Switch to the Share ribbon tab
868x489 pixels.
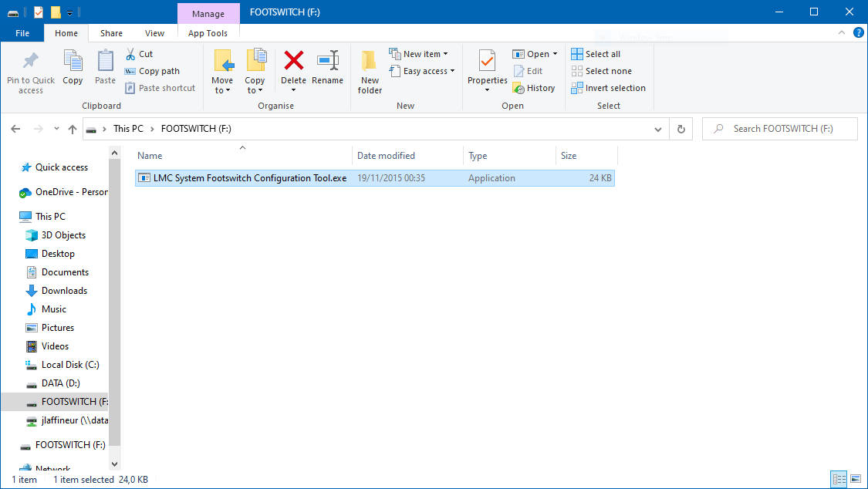111,33
